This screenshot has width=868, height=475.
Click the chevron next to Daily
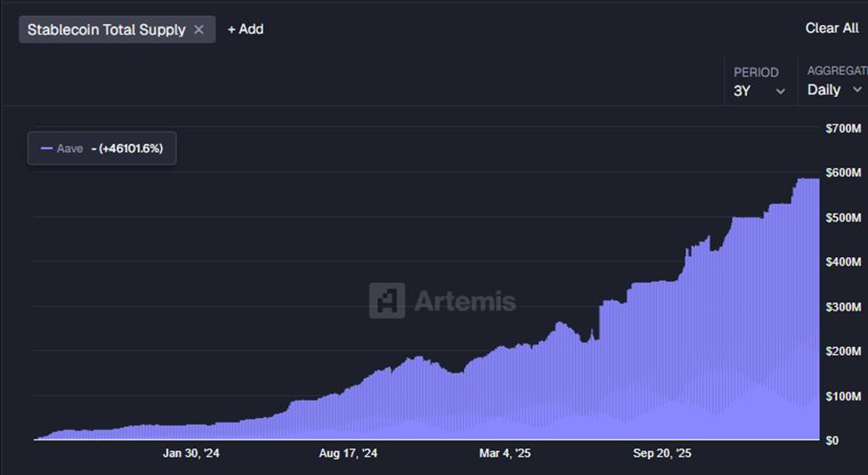857,90
